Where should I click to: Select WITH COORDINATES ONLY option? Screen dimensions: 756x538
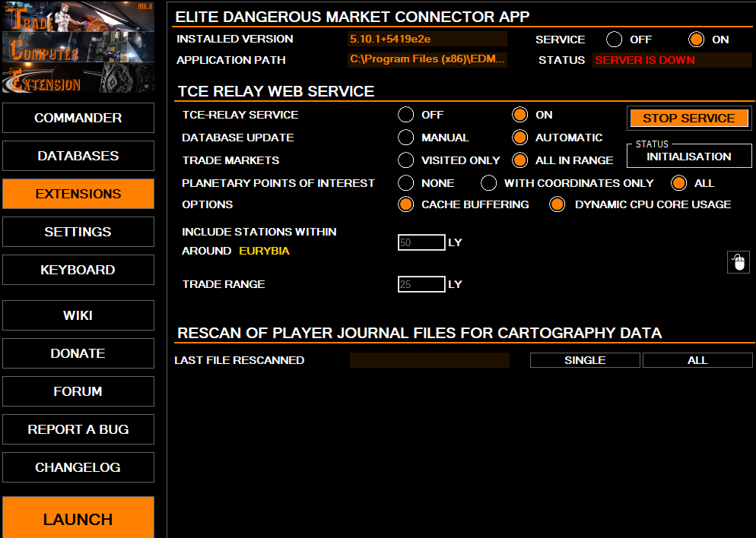(488, 183)
